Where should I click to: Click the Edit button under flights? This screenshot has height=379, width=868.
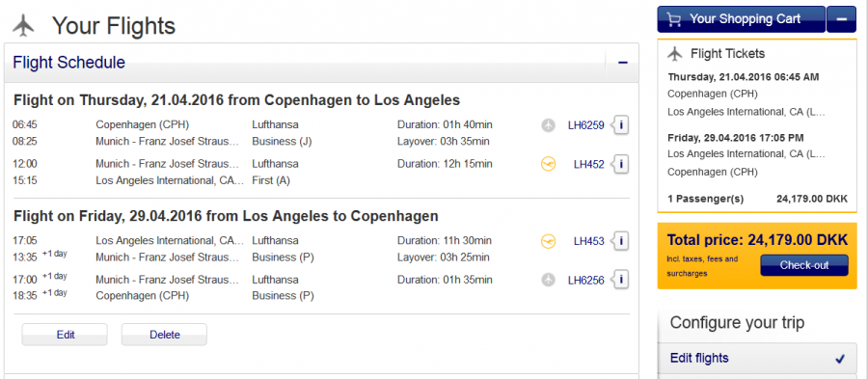[x=65, y=335]
